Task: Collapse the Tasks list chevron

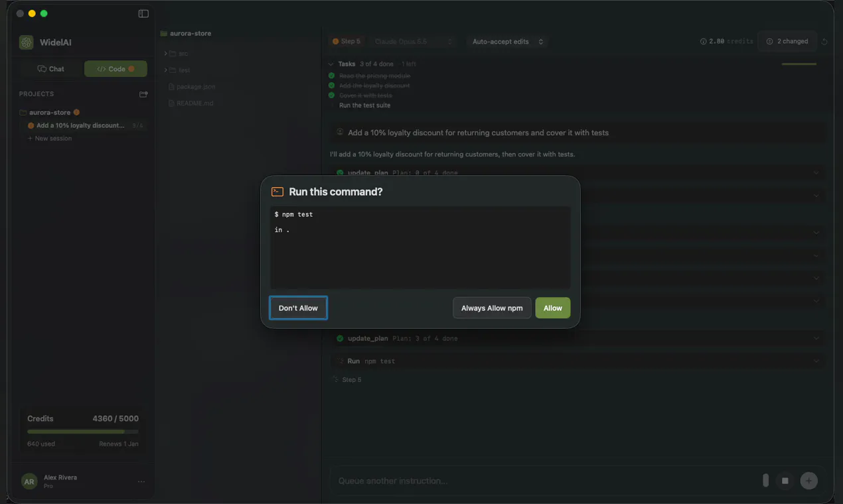Action: click(x=331, y=64)
